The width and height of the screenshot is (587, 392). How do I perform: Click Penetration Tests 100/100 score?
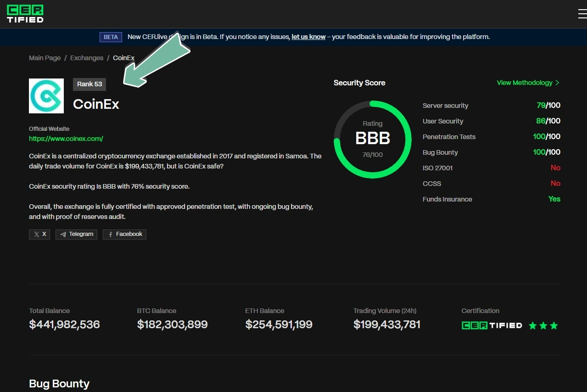(x=547, y=137)
